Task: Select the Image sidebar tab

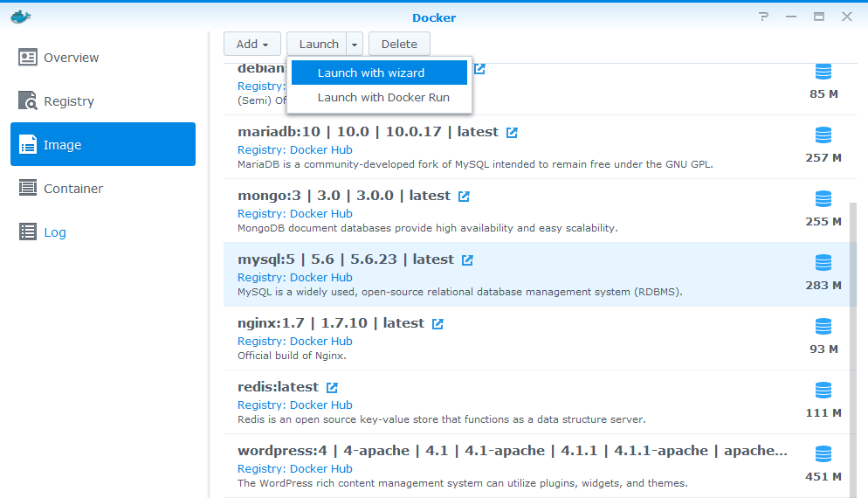Action: [x=103, y=144]
